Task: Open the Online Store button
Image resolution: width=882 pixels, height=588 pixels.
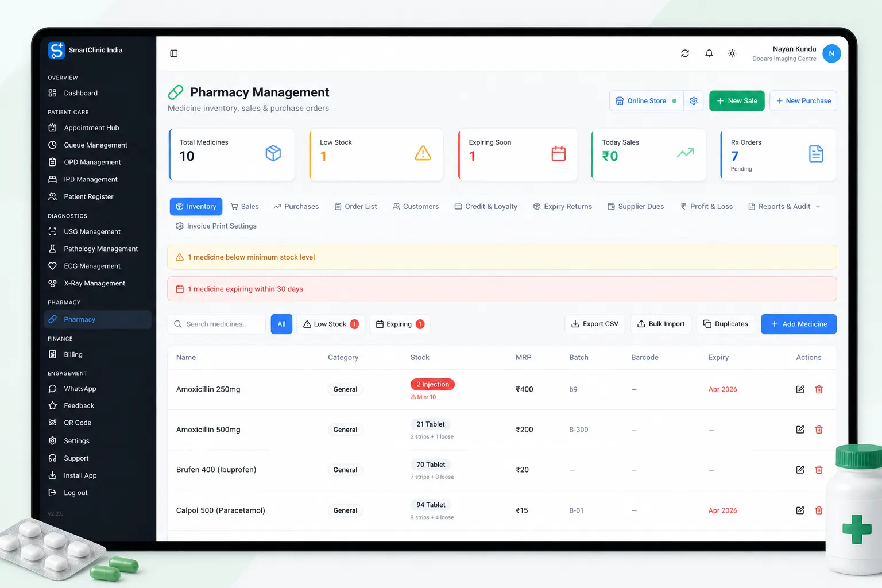Action: click(x=647, y=101)
